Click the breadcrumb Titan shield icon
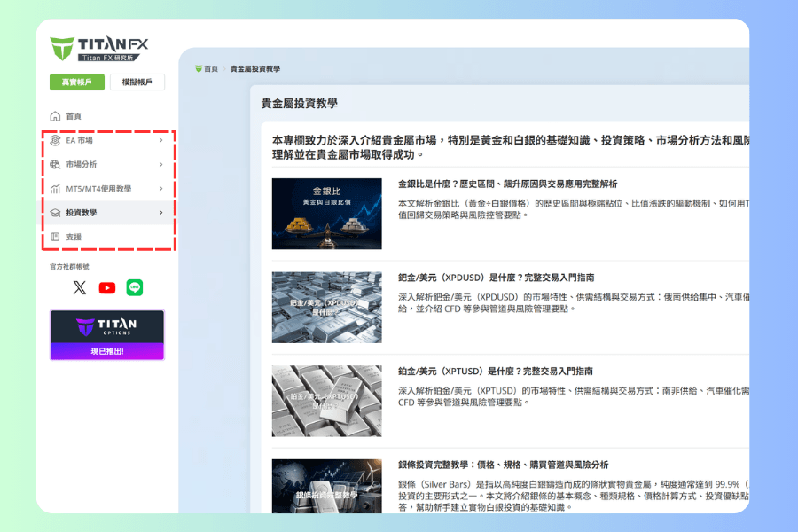This screenshot has height=532, width=798. pos(199,69)
